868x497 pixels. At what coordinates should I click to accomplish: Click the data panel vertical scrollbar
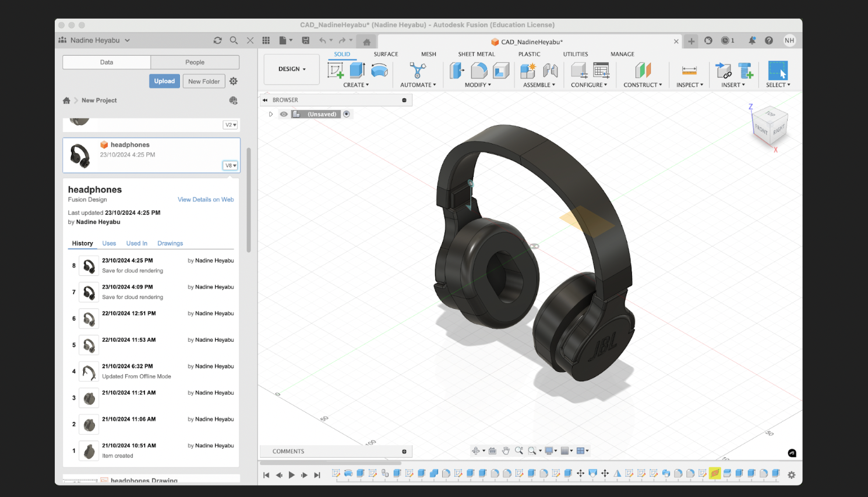tap(249, 200)
